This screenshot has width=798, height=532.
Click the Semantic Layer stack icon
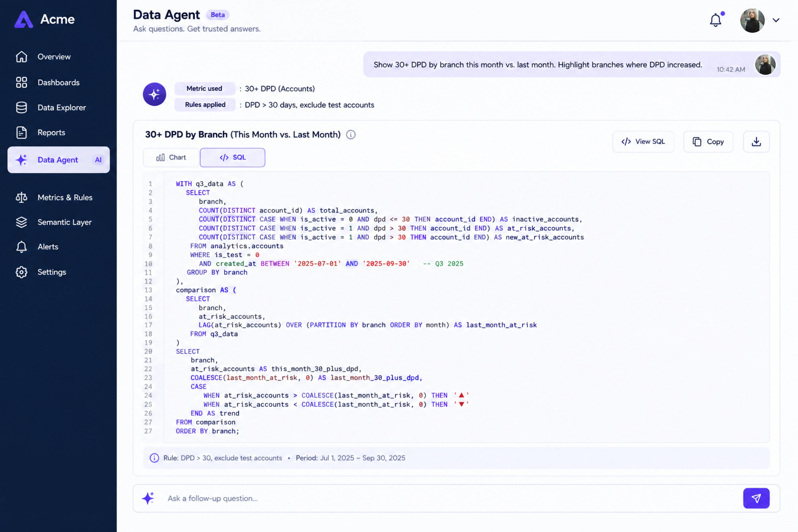21,222
